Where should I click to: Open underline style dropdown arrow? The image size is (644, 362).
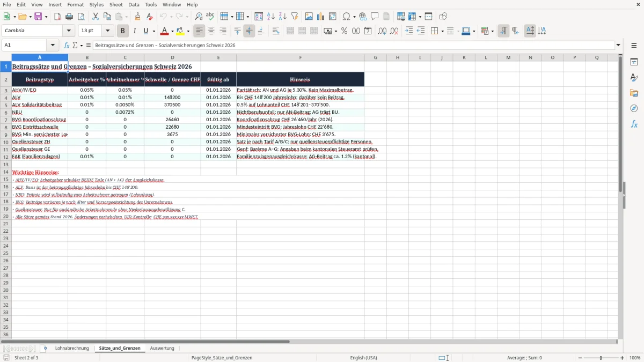tap(153, 31)
